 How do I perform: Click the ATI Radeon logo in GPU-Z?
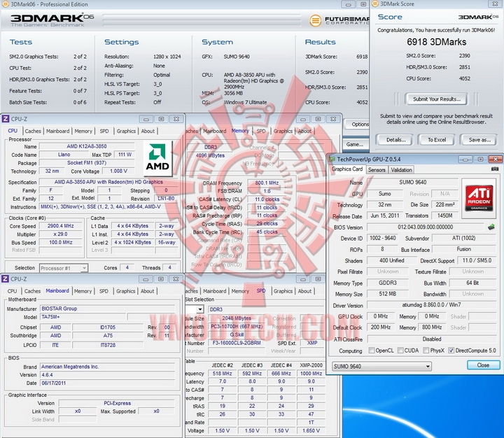pyautogui.click(x=479, y=198)
